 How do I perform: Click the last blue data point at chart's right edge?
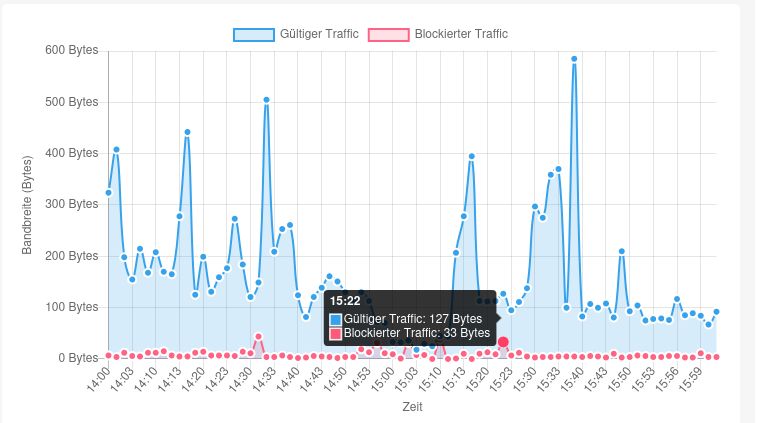click(x=716, y=312)
